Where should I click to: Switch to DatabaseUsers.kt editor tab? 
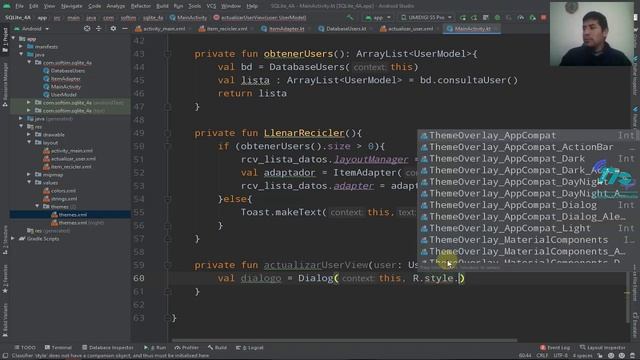(342, 29)
